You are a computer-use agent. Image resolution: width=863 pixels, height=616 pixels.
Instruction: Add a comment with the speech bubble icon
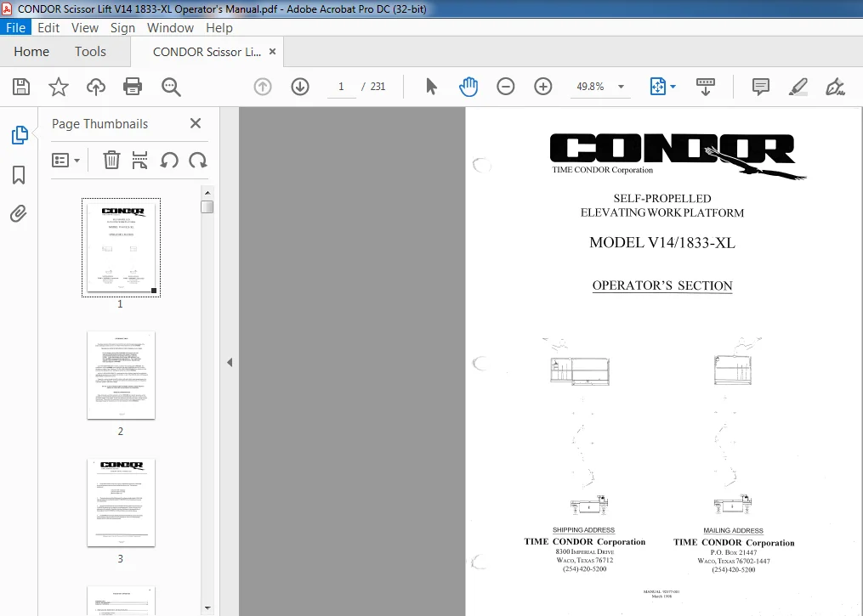761,87
